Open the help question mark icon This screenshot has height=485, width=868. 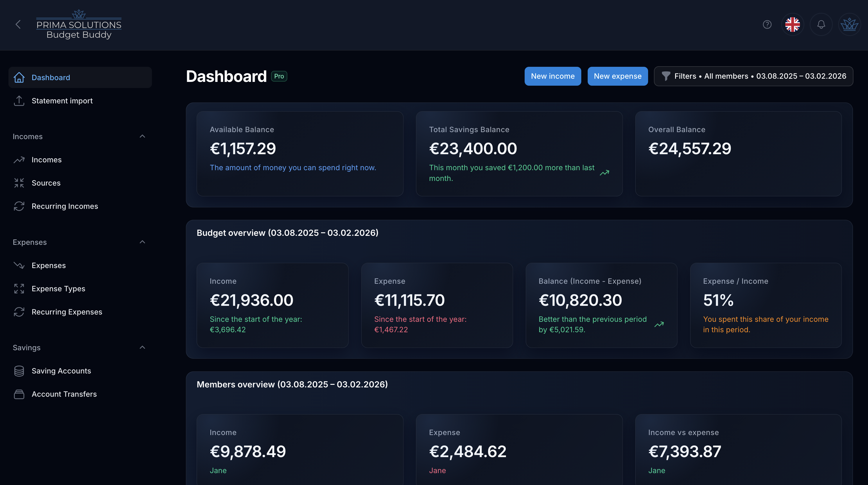tap(767, 24)
